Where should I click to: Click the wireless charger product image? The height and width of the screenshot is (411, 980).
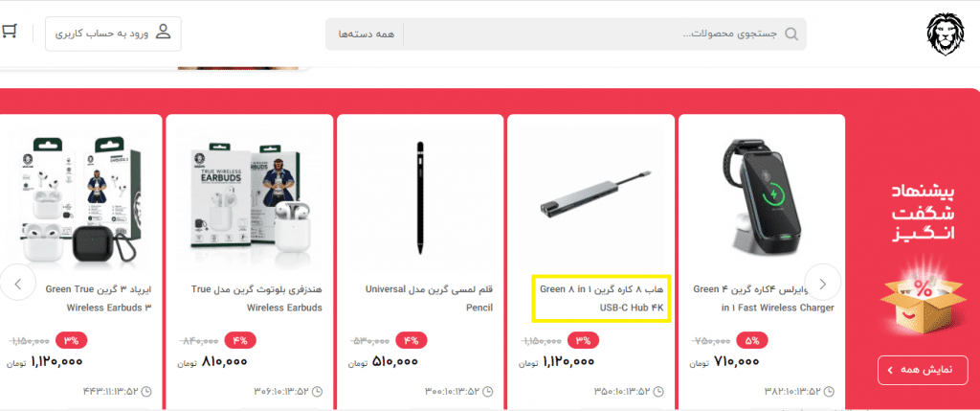click(761, 195)
